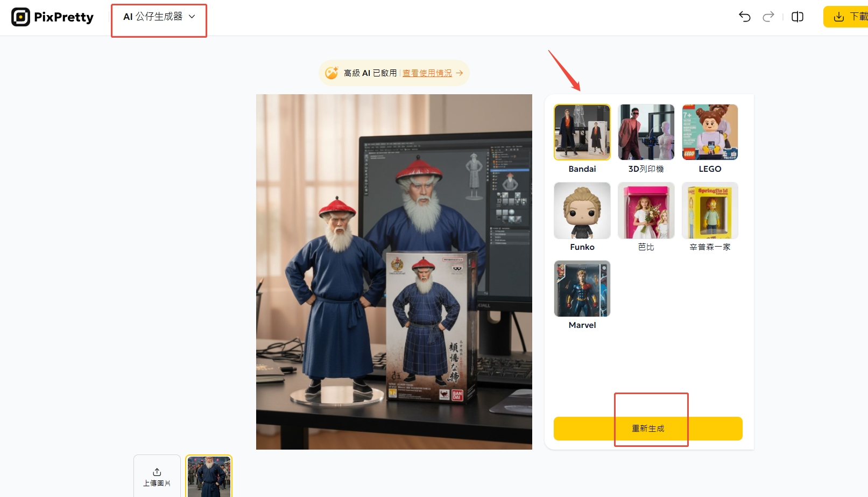Select the uploaded source photo thumbnail
868x497 pixels.
pos(209,476)
